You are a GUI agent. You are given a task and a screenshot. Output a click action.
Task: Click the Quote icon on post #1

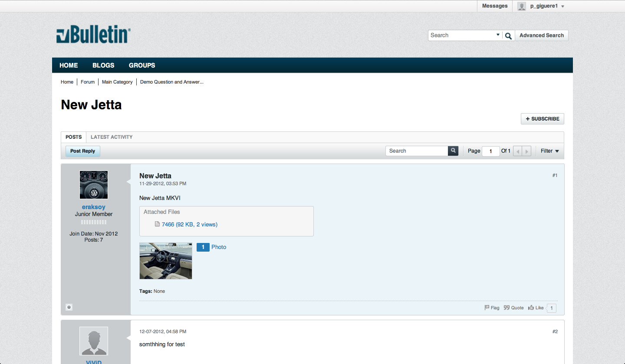(507, 308)
